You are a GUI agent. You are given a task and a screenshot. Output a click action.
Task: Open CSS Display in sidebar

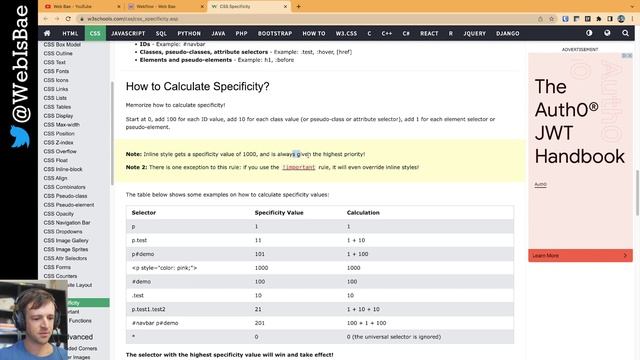tap(58, 116)
